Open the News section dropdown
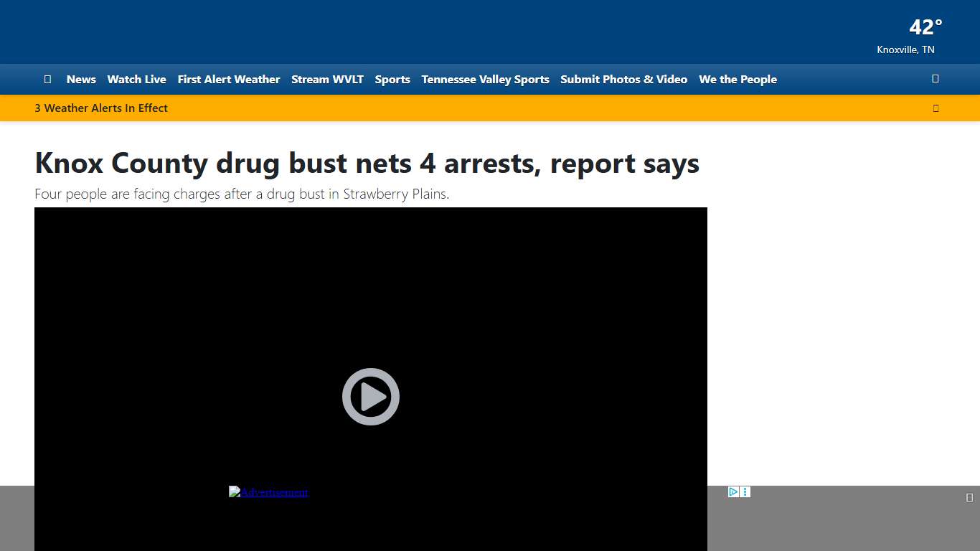The width and height of the screenshot is (980, 551). pos(80,79)
